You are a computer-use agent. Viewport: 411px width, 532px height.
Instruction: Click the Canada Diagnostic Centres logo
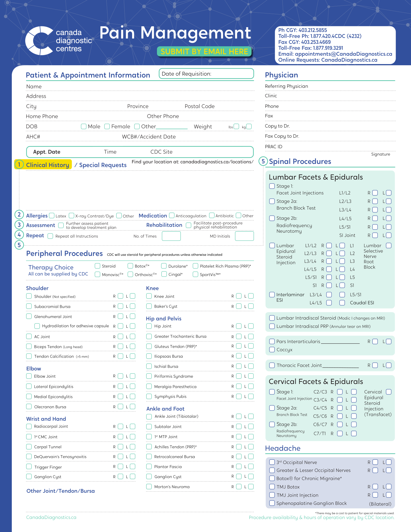(59, 41)
